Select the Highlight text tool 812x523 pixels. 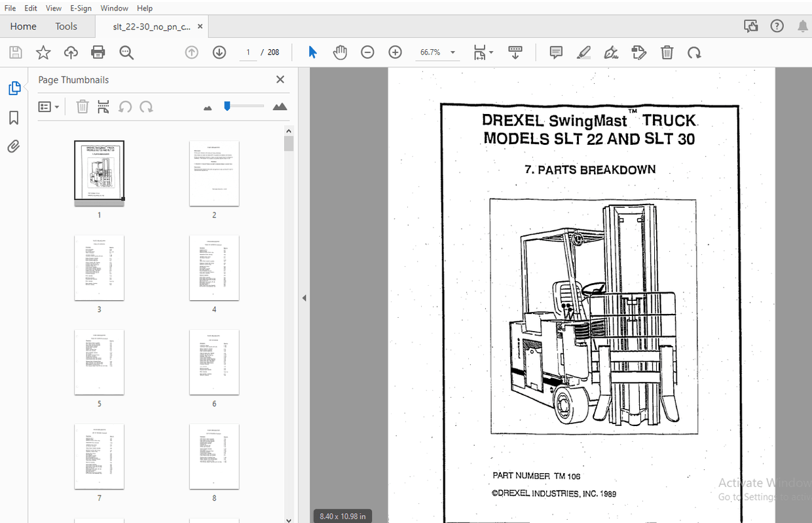(583, 52)
